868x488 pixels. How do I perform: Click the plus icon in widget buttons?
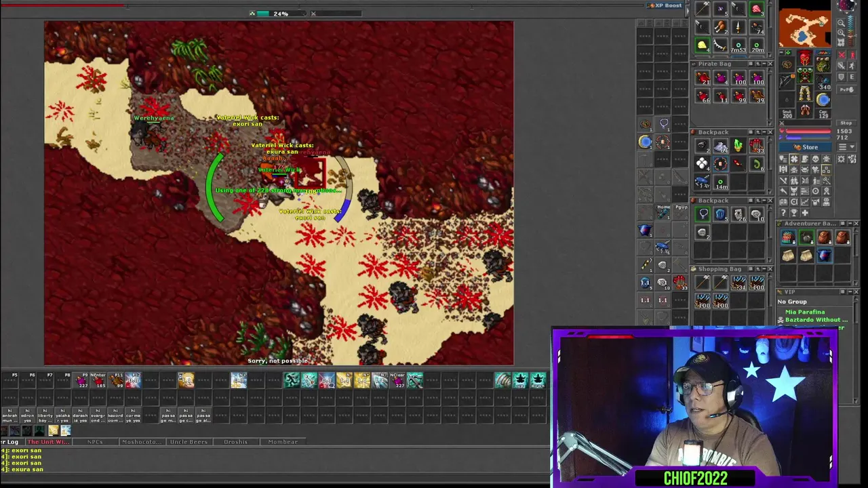(x=804, y=213)
